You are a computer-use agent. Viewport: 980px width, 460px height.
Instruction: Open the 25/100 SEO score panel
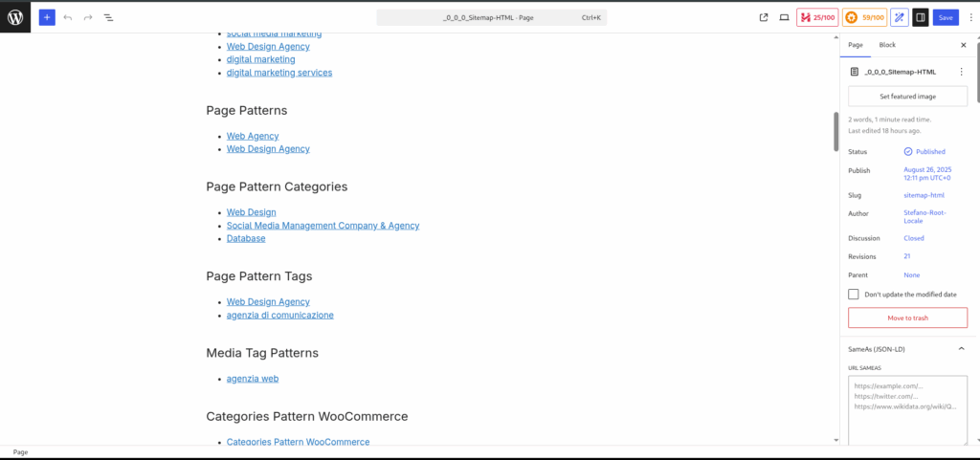(x=817, y=17)
